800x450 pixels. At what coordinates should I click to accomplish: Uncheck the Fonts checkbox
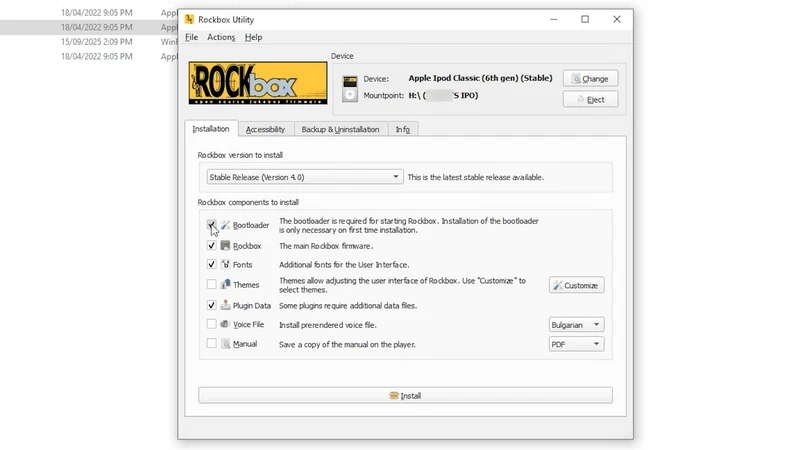coord(211,264)
